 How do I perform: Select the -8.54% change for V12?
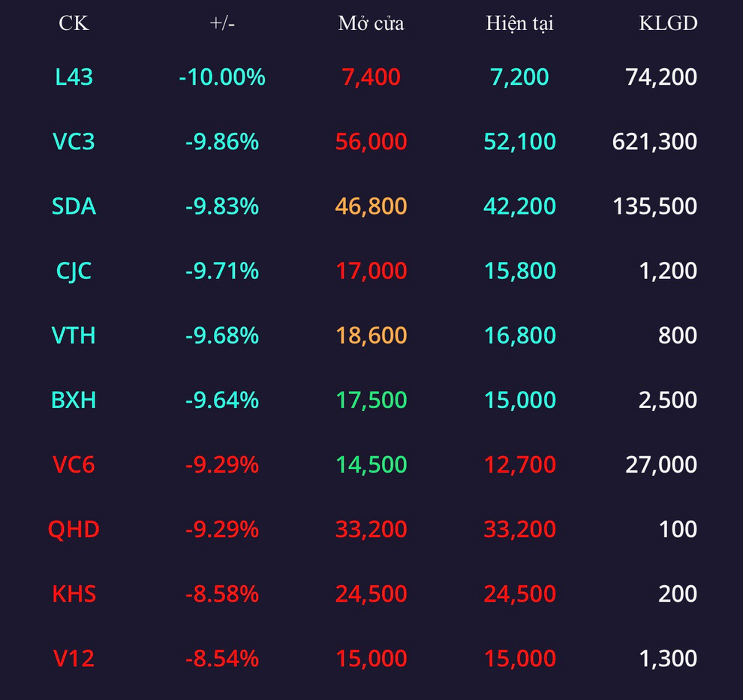coord(222,658)
